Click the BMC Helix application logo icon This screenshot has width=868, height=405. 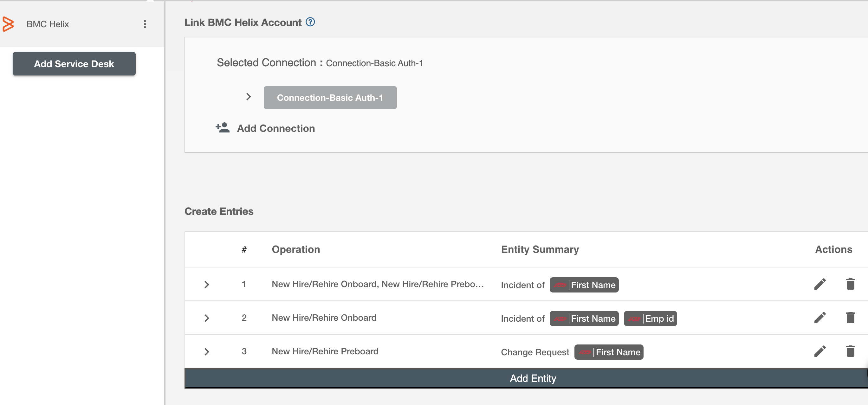8,24
